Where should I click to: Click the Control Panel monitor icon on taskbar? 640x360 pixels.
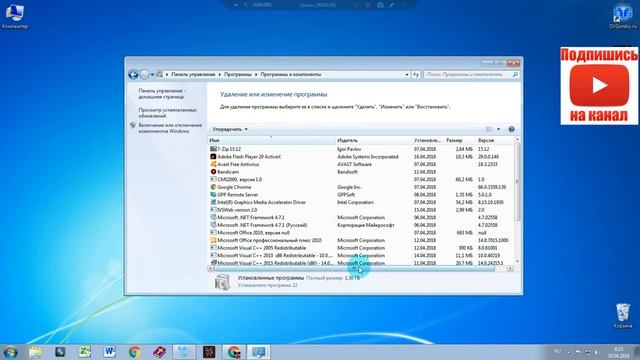tap(258, 352)
